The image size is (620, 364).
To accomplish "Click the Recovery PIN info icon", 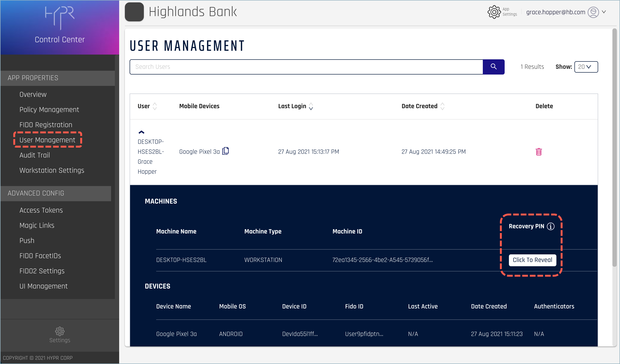I will point(551,226).
